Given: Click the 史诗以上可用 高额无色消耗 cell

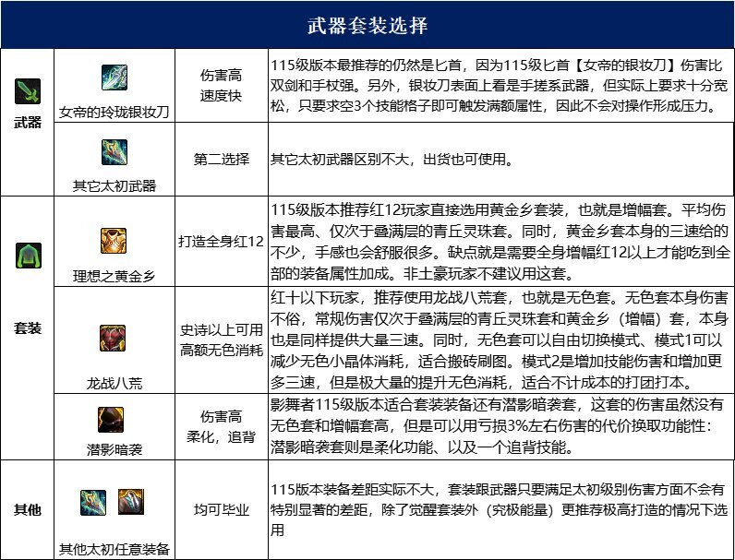Looking at the screenshot, I should 222,340.
